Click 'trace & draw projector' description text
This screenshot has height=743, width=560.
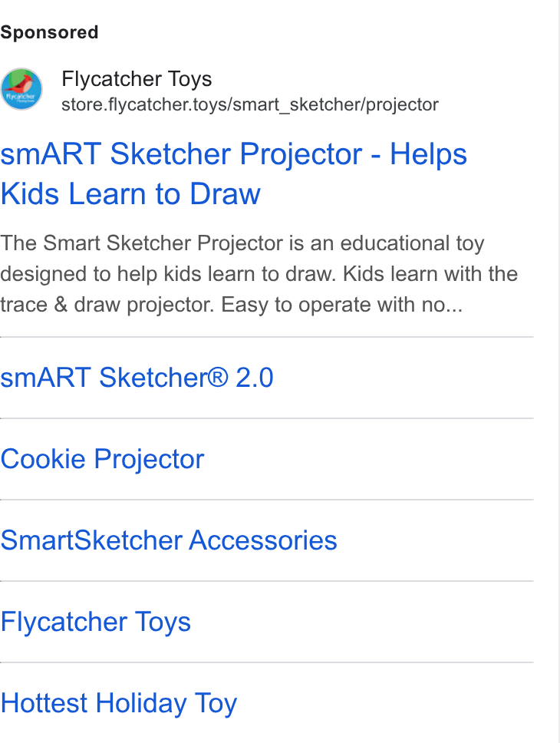pyautogui.click(x=108, y=305)
